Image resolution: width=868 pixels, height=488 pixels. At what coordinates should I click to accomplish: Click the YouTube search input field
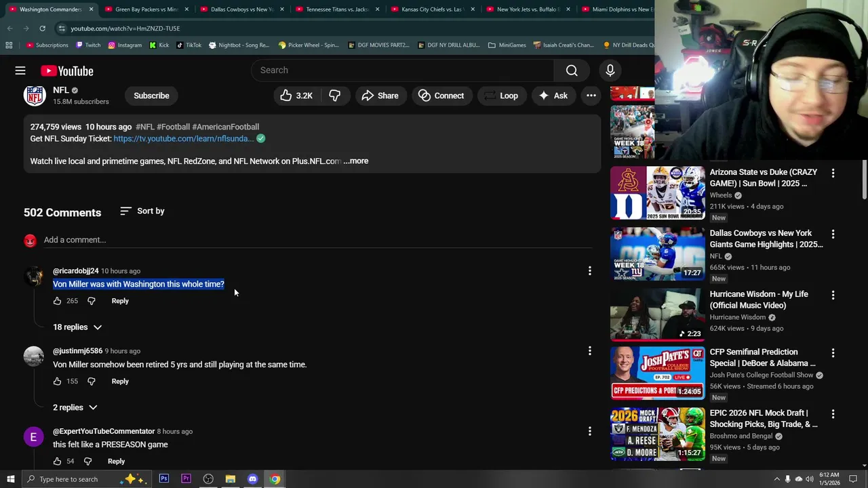[x=402, y=70]
